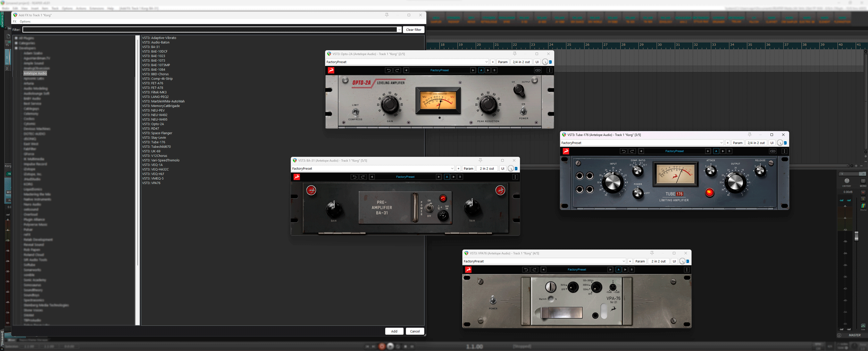Select VST3: Tube-176 in plugin list
The height and width of the screenshot is (351, 868).
153,142
